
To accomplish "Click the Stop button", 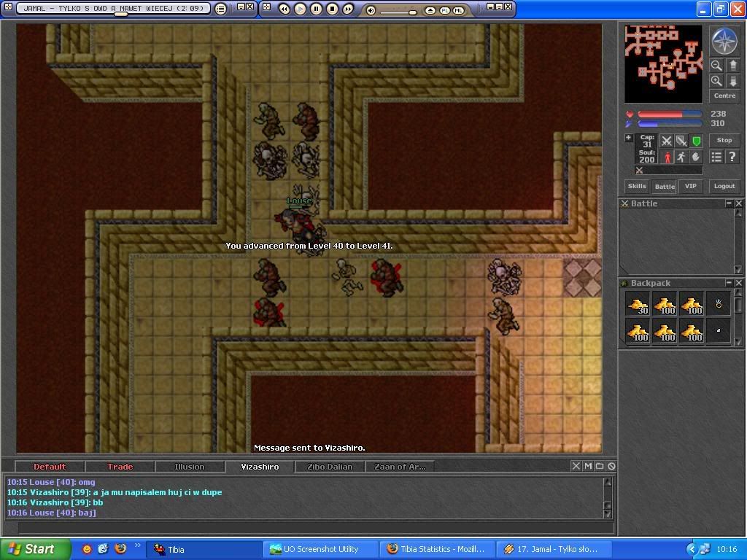I will (x=724, y=140).
